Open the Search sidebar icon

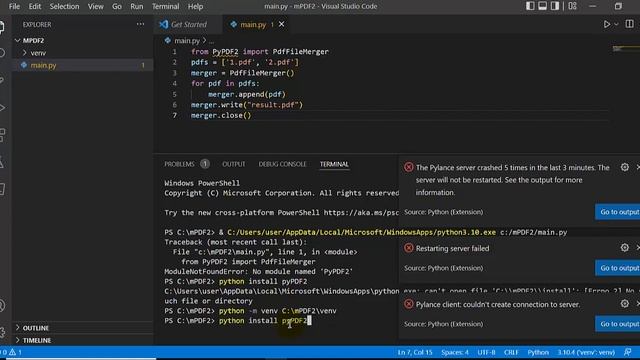pos(2,53)
